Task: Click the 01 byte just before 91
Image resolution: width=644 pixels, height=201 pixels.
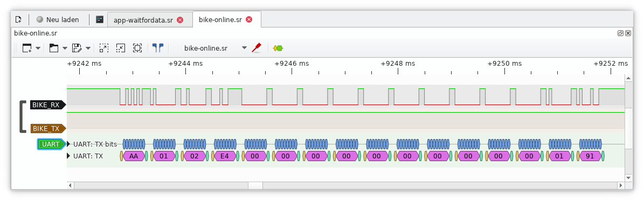Action: click(559, 156)
